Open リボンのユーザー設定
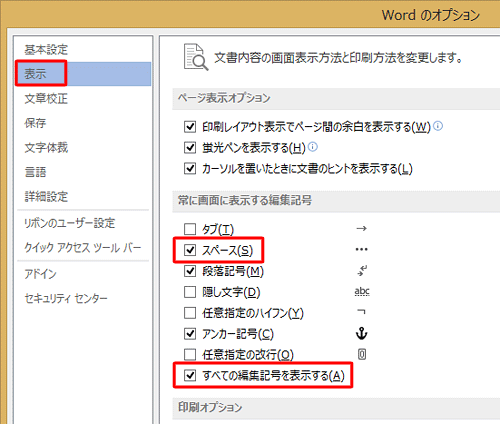This screenshot has width=500, height=424. click(69, 223)
